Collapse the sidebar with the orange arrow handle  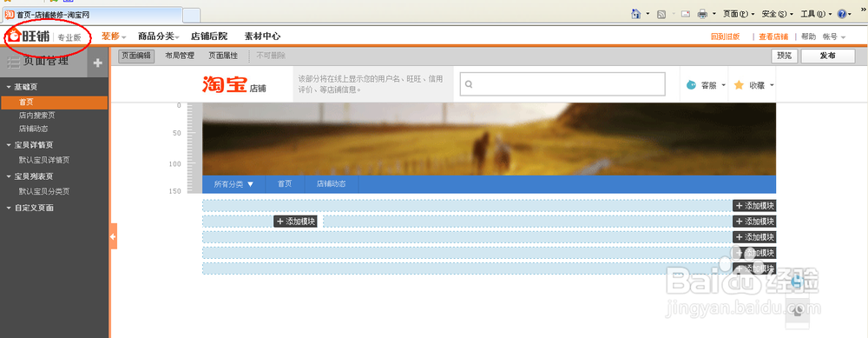pos(113,236)
